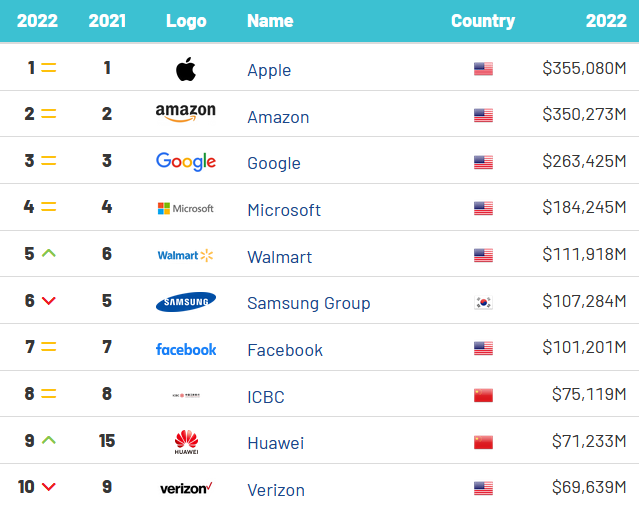Click South Korea flag in Samsung row
The width and height of the screenshot is (639, 508).
tap(484, 303)
